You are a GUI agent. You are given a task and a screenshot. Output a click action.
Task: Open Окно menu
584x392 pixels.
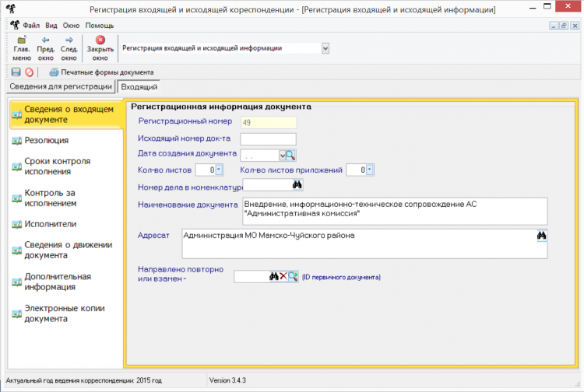[x=71, y=26]
